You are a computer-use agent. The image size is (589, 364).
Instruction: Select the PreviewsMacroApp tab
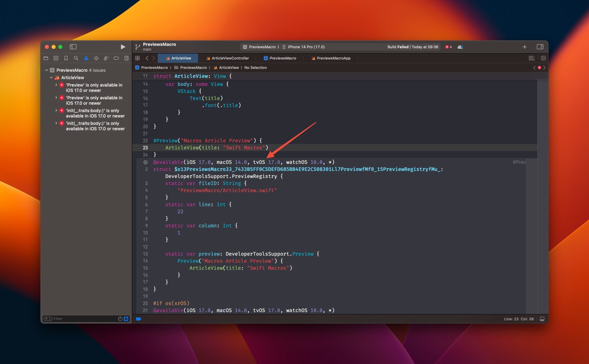pos(331,58)
